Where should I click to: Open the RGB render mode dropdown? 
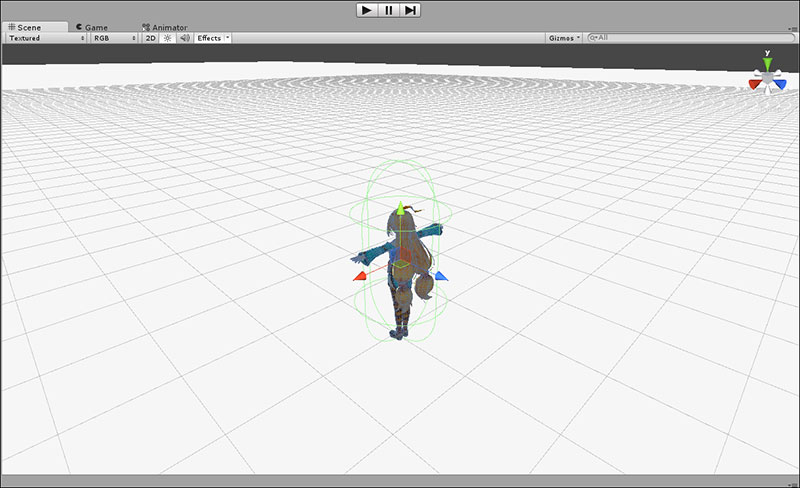(114, 38)
